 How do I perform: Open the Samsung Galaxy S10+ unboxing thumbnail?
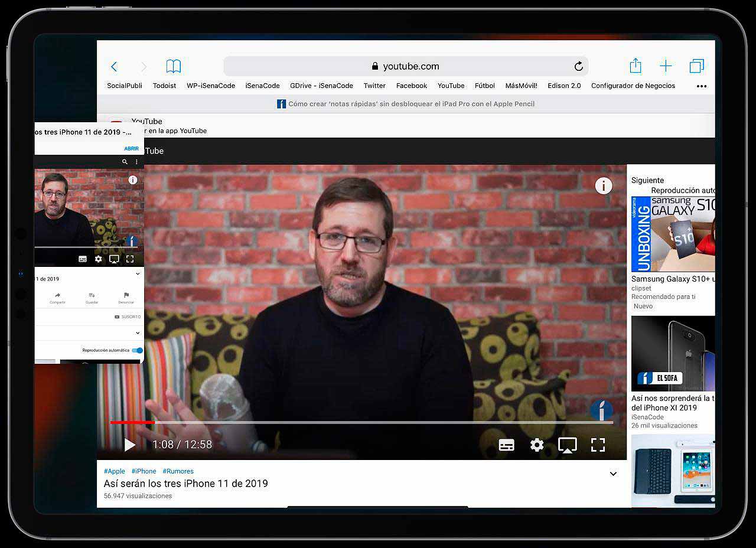673,234
